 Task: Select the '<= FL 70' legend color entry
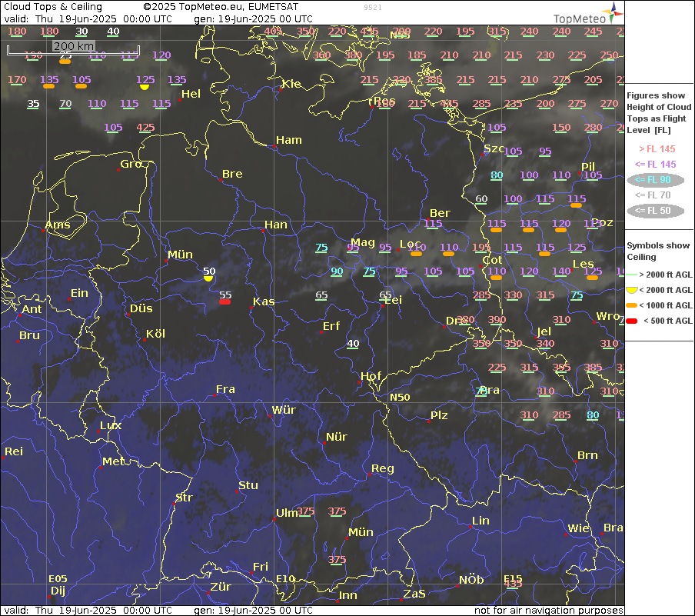point(653,195)
